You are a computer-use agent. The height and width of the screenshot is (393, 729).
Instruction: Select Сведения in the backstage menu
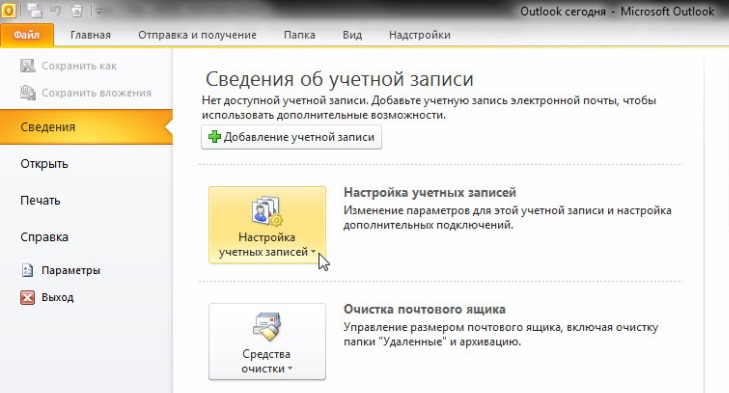86,127
